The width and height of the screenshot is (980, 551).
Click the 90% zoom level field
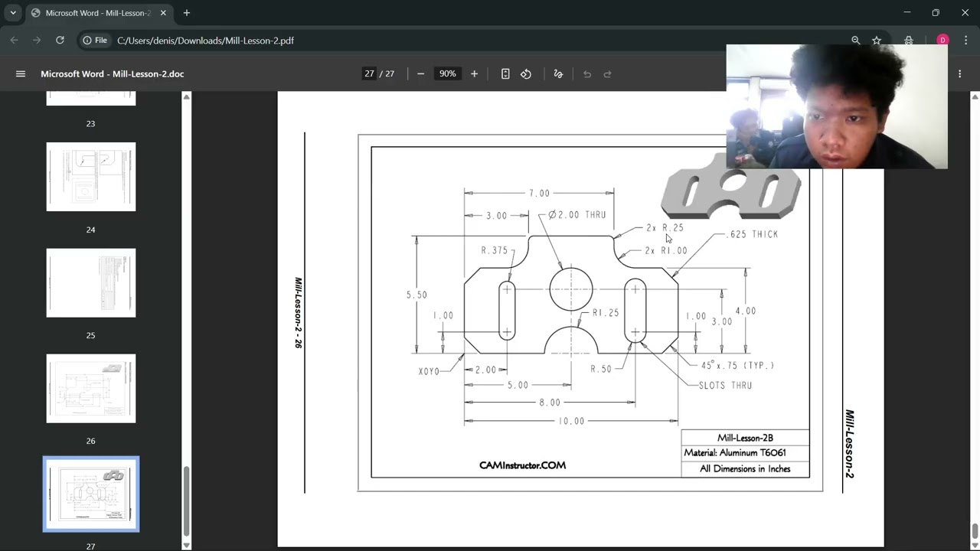[x=447, y=74]
